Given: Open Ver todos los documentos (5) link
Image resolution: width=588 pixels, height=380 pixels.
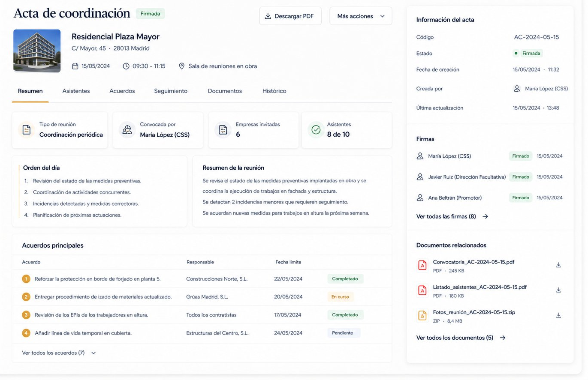Looking at the screenshot, I should coord(461,338).
